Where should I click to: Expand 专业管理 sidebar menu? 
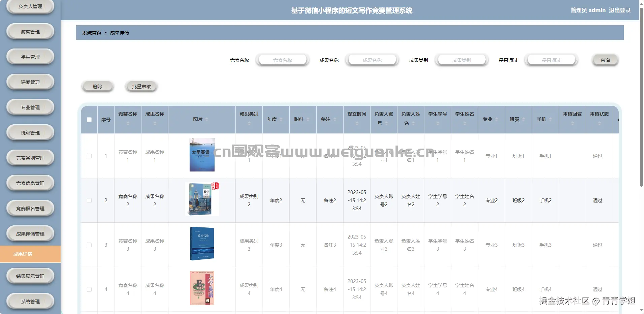pyautogui.click(x=30, y=107)
